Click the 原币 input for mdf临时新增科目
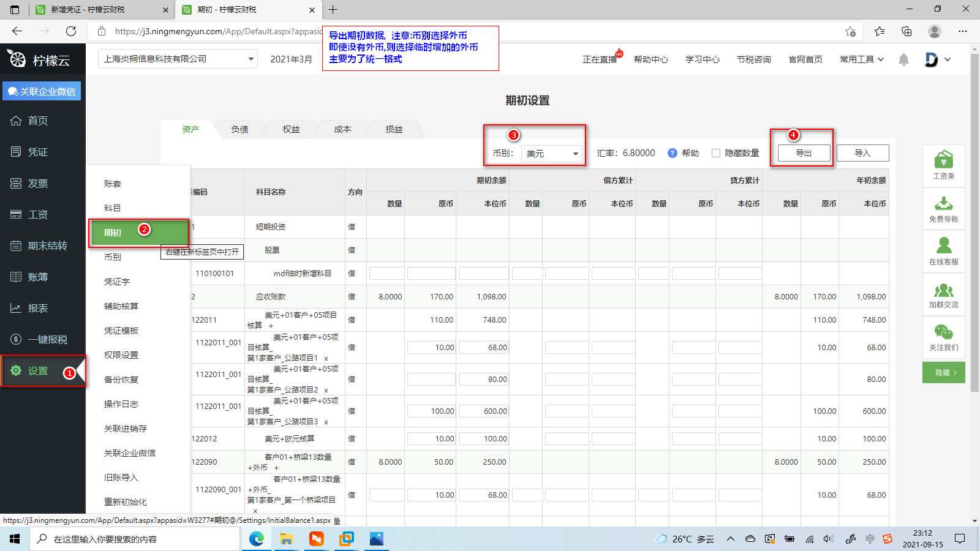 point(431,274)
